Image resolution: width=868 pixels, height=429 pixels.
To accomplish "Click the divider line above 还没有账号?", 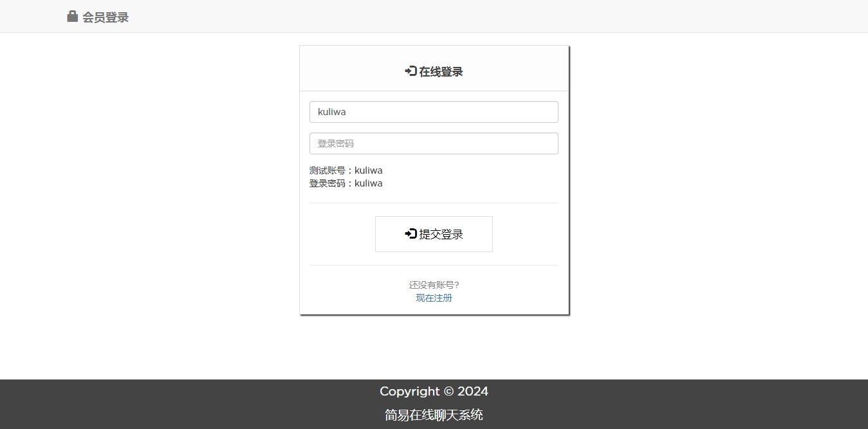I will 434,265.
